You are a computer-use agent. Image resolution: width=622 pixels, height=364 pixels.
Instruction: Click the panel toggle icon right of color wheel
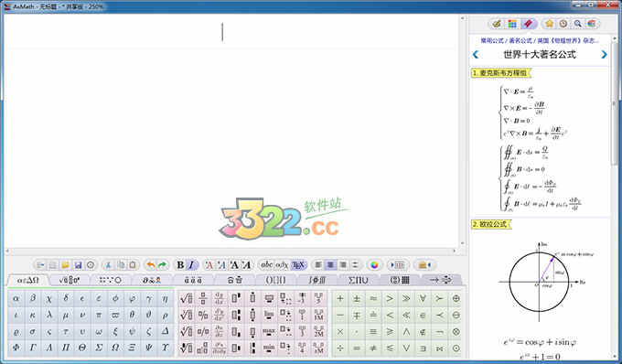click(x=398, y=265)
